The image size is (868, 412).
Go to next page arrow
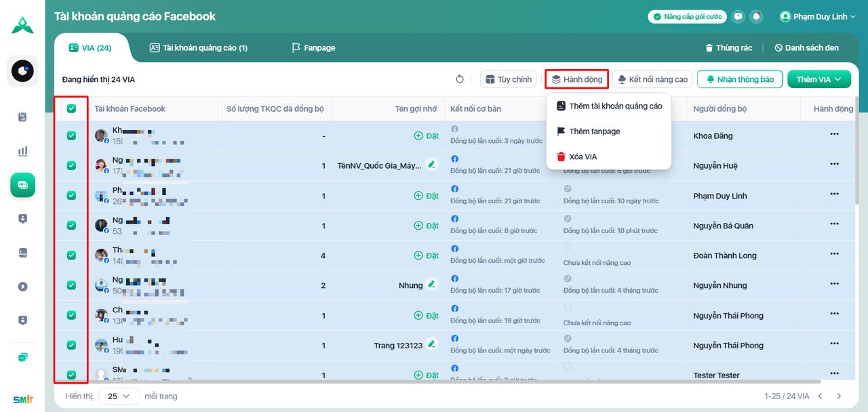tap(839, 396)
